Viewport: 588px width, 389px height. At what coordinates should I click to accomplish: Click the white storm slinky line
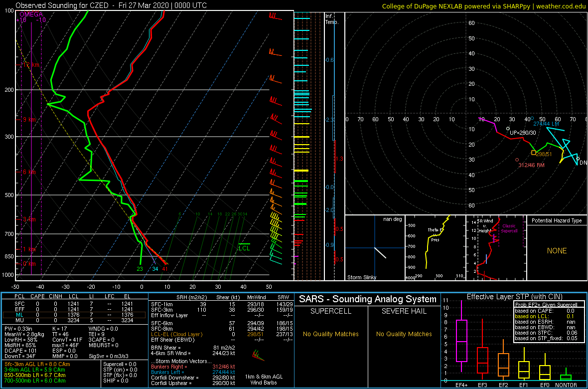(380, 253)
